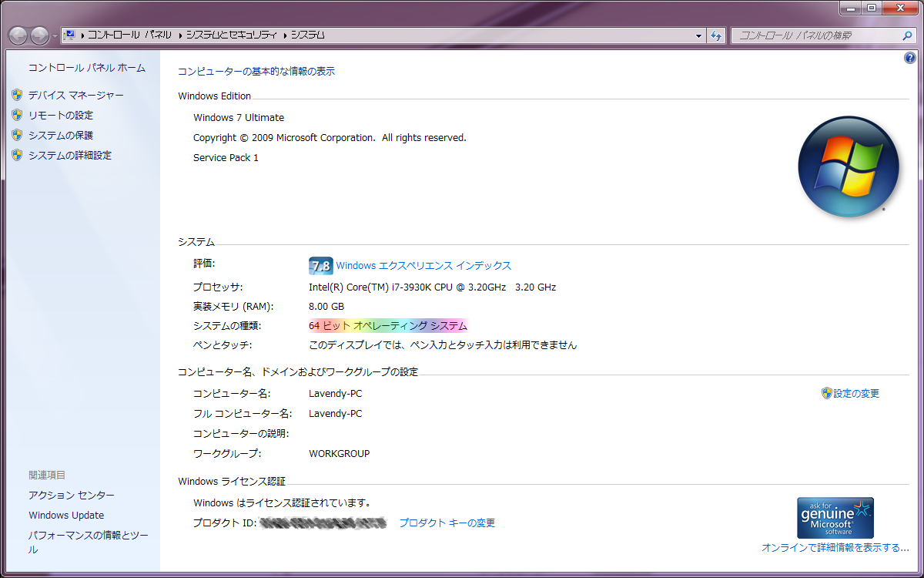Click the コンピューターの説明: label

coord(241,433)
